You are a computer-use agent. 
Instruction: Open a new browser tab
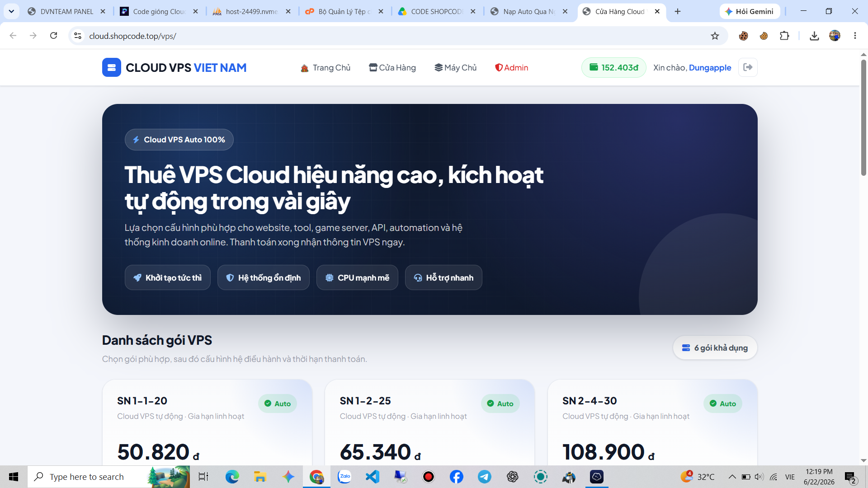[678, 11]
